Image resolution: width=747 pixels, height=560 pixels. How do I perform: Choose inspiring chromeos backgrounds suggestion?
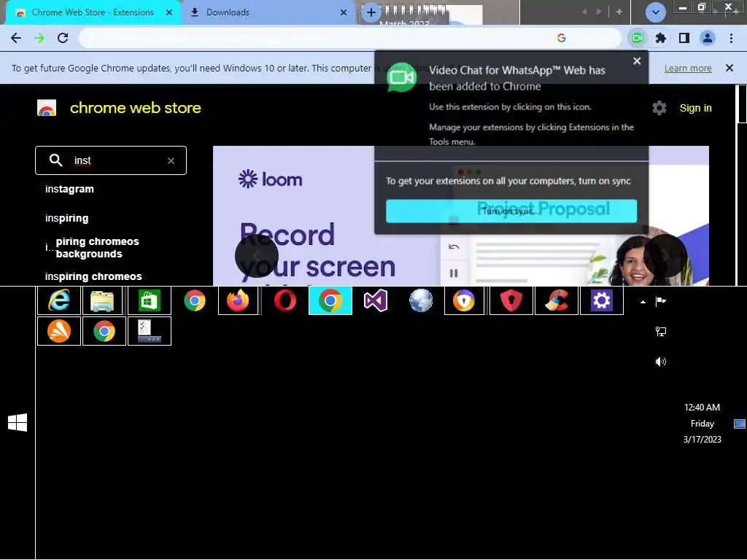[x=93, y=248]
